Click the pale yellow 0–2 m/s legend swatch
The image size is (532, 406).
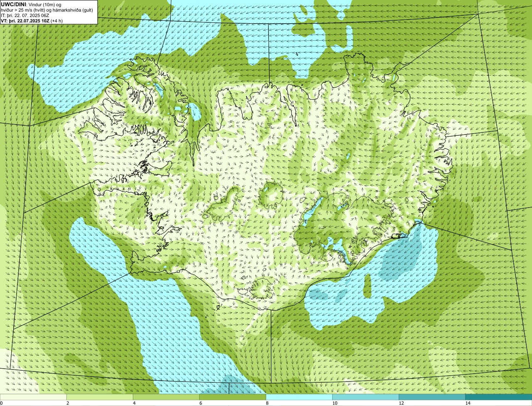click(33, 397)
